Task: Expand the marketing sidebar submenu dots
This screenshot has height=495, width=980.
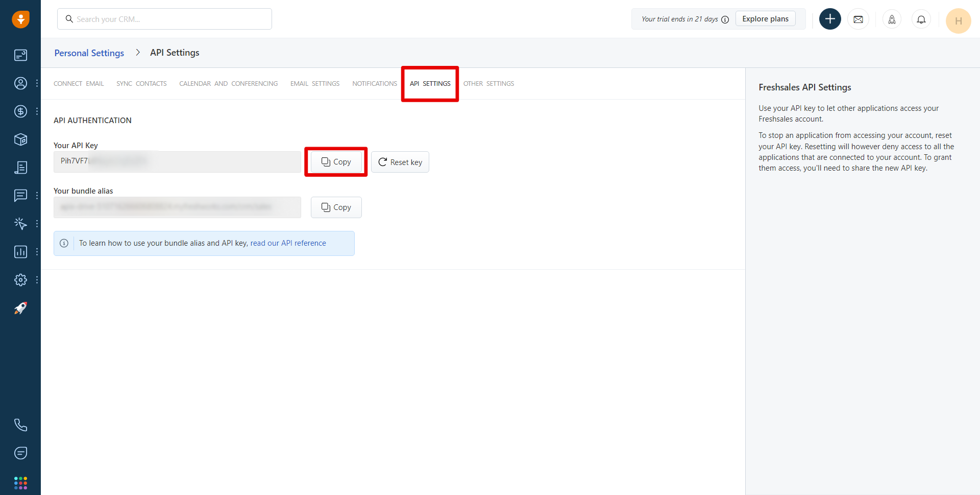Action: click(x=37, y=224)
